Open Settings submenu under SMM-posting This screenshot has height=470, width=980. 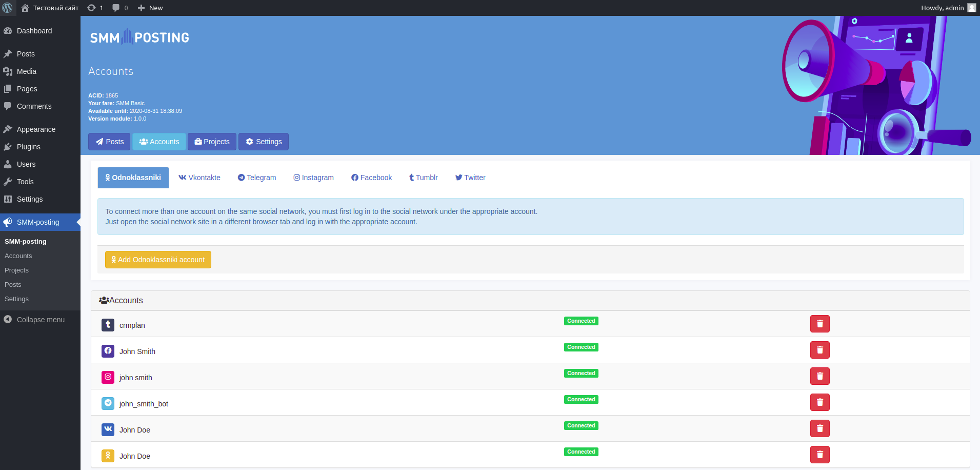17,299
